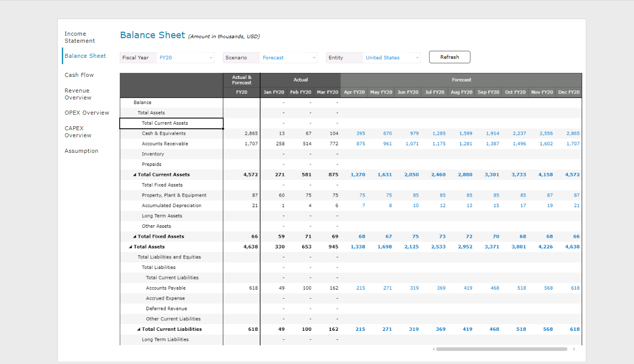
Task: Select the Accrued Expense row label
Action: [165, 298]
